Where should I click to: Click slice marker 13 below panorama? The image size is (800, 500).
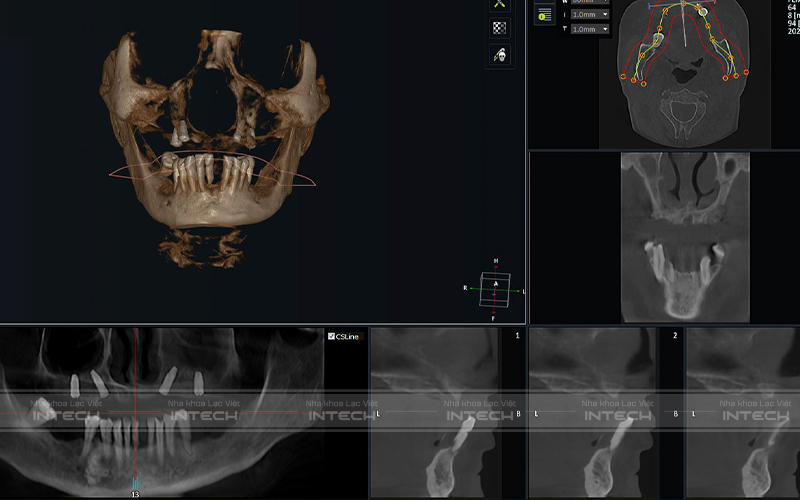pos(135,492)
